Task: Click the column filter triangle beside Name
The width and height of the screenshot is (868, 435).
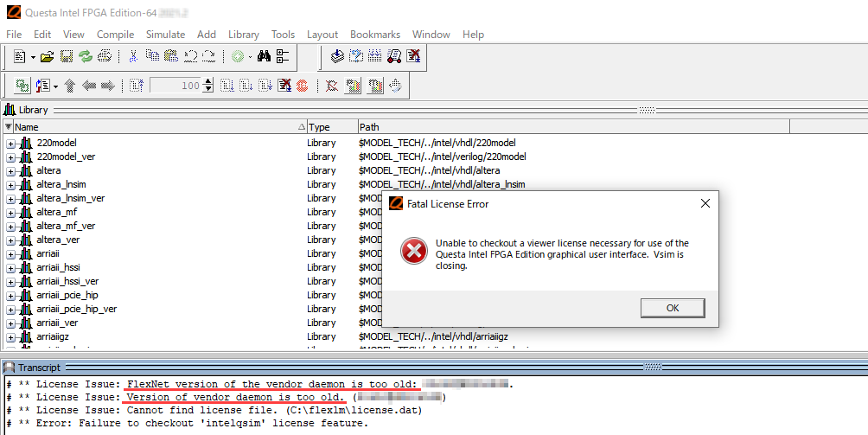Action: [9, 127]
